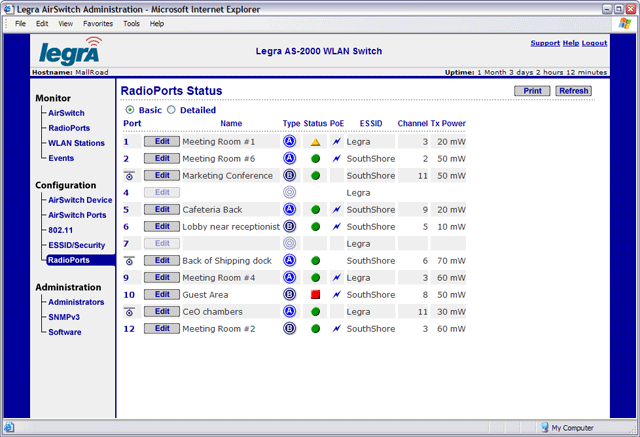
Task: Open the Favorites menu
Action: pos(98,24)
